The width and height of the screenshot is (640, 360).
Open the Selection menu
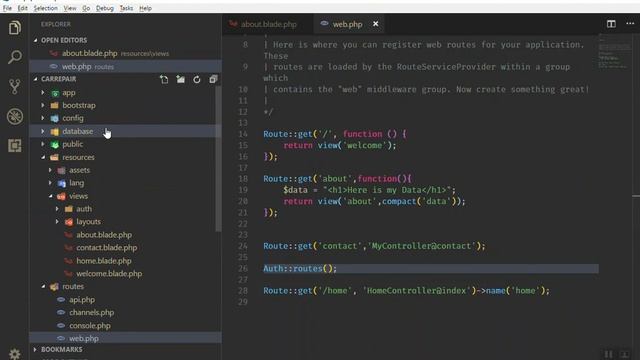pyautogui.click(x=45, y=8)
